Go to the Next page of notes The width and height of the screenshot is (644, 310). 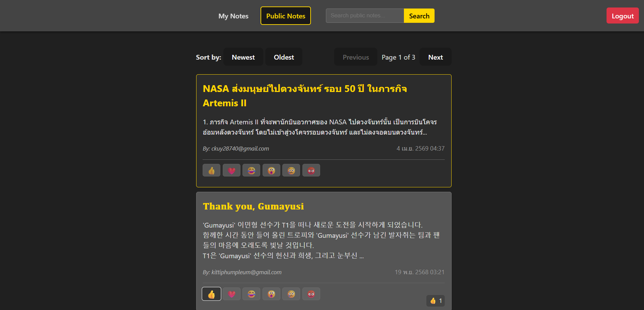[436, 57]
